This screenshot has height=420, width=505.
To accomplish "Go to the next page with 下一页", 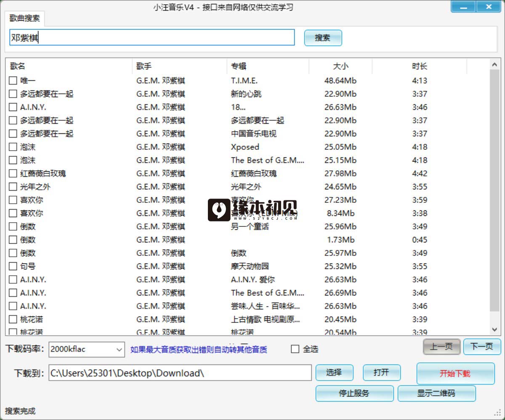I will coord(482,347).
